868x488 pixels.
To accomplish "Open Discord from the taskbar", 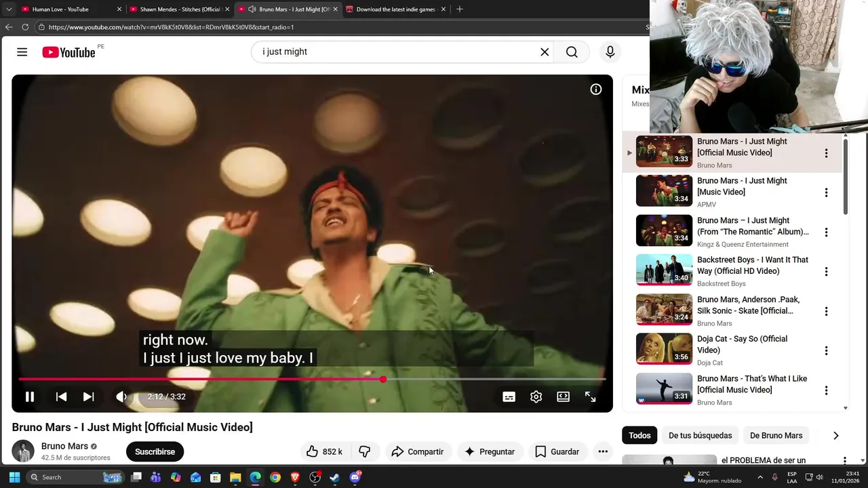I will click(x=355, y=477).
